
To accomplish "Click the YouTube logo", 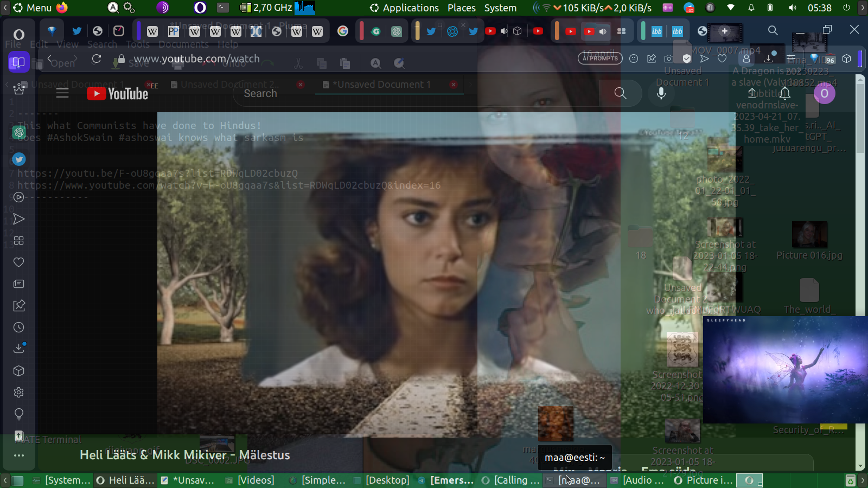I will coord(118,94).
